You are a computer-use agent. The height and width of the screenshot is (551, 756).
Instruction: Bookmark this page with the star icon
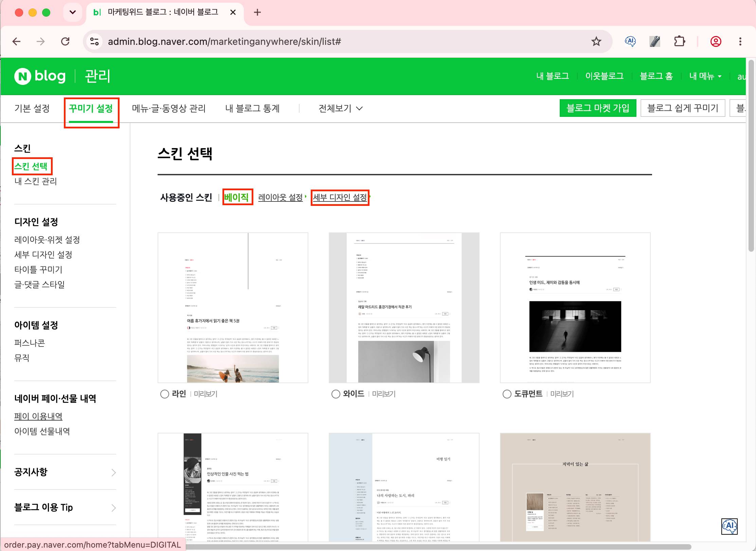(596, 41)
